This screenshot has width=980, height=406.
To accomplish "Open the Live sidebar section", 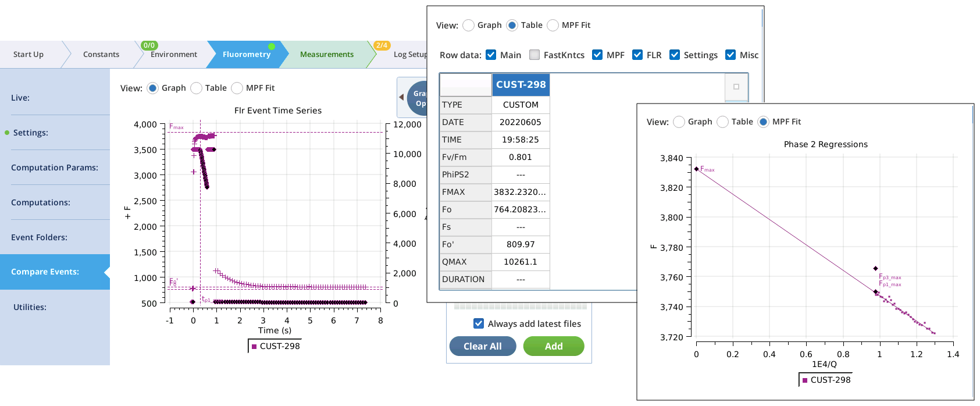I will pos(55,98).
